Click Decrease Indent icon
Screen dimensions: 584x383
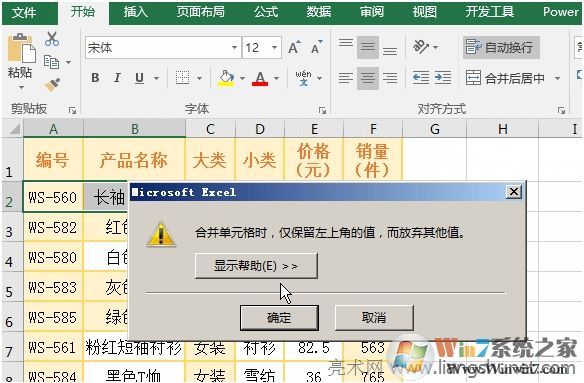[421, 78]
